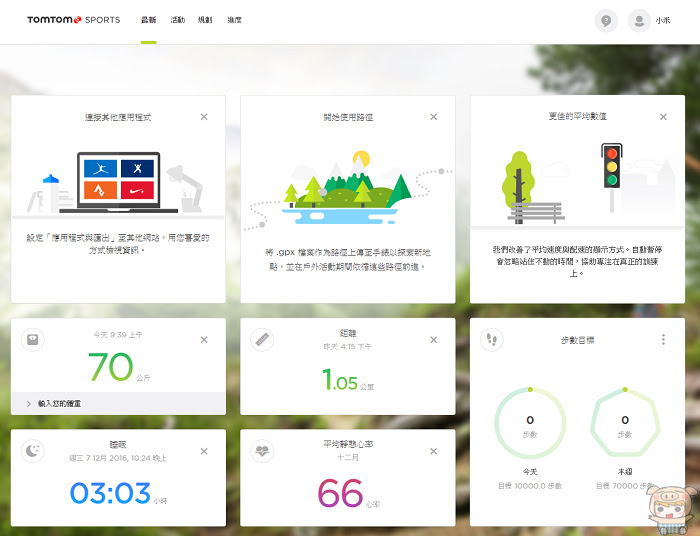
Task: Open the help question-mark icon
Action: [606, 21]
